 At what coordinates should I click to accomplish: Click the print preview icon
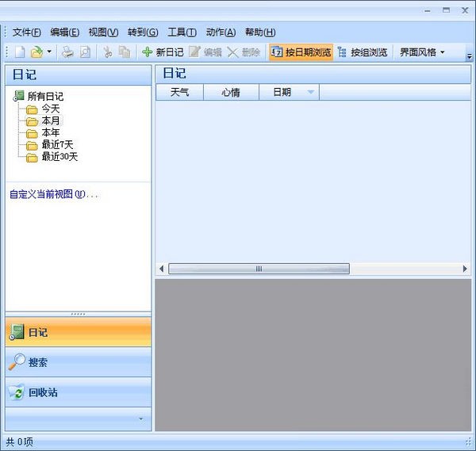(x=86, y=52)
